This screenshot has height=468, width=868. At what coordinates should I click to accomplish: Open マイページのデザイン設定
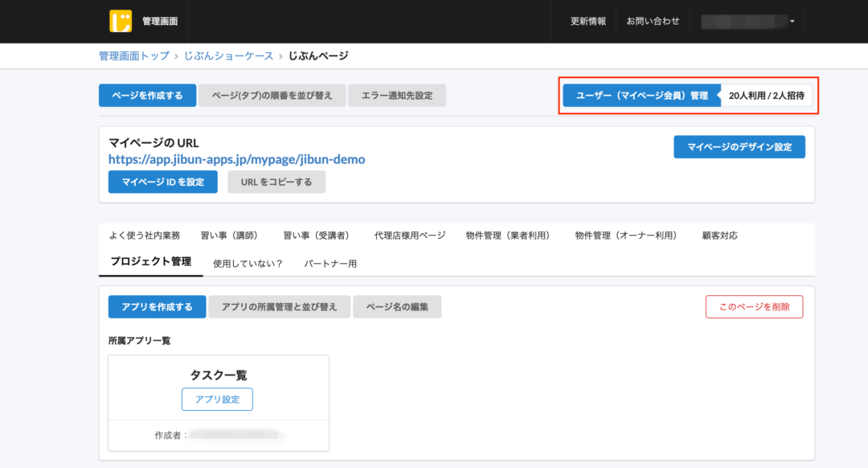point(739,146)
